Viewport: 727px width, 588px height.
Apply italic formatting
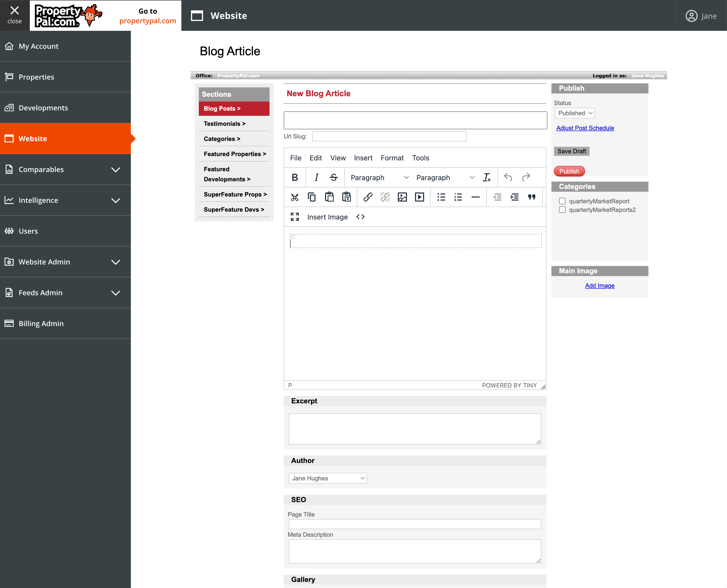[x=316, y=177]
